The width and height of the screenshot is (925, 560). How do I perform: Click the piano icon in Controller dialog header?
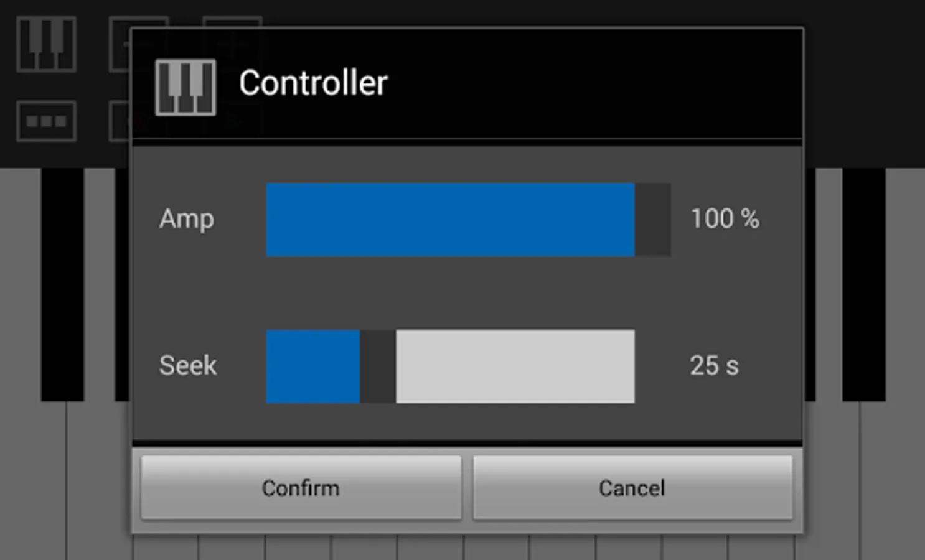[185, 87]
